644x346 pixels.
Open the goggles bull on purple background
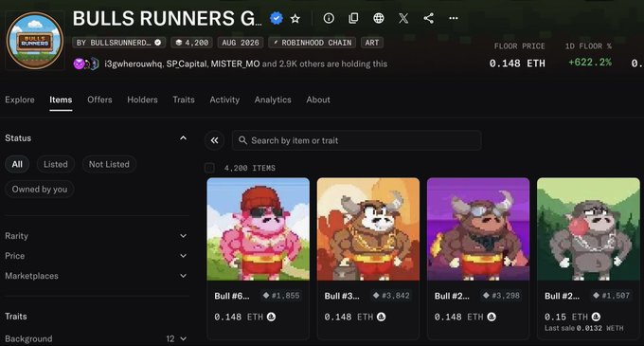(x=478, y=228)
